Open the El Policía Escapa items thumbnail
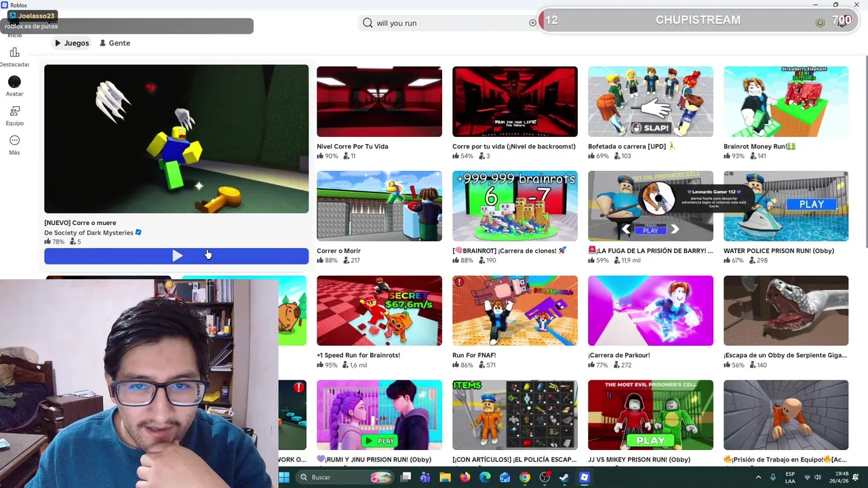This screenshot has width=868, height=488. (x=515, y=415)
